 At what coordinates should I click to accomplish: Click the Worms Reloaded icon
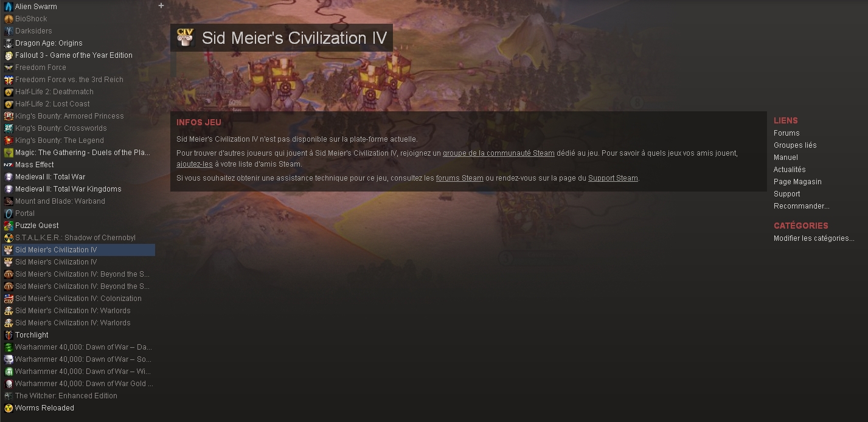pyautogui.click(x=9, y=408)
